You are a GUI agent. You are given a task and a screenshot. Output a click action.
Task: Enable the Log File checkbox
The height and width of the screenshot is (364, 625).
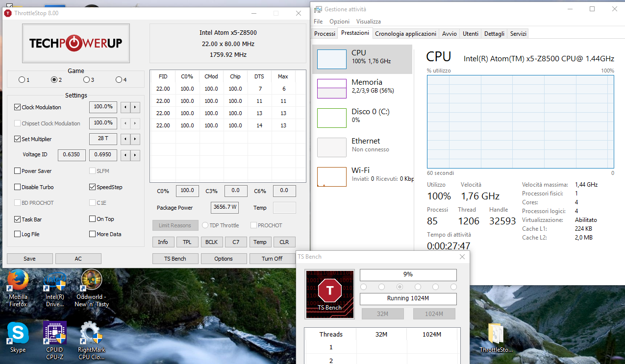18,234
